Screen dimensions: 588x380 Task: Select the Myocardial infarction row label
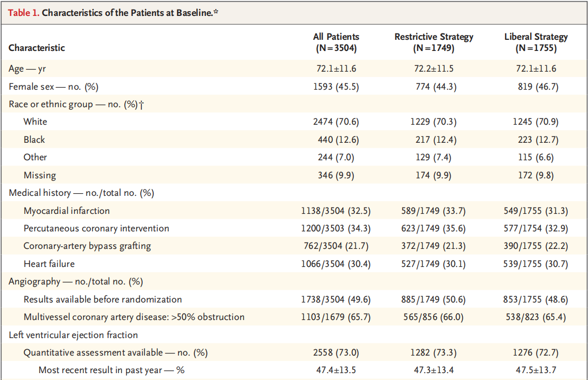(x=67, y=211)
